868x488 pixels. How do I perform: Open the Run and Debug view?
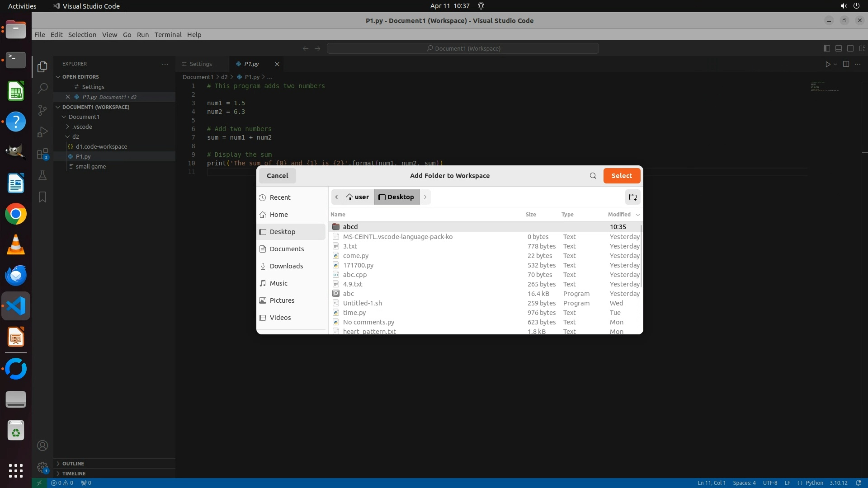42,132
